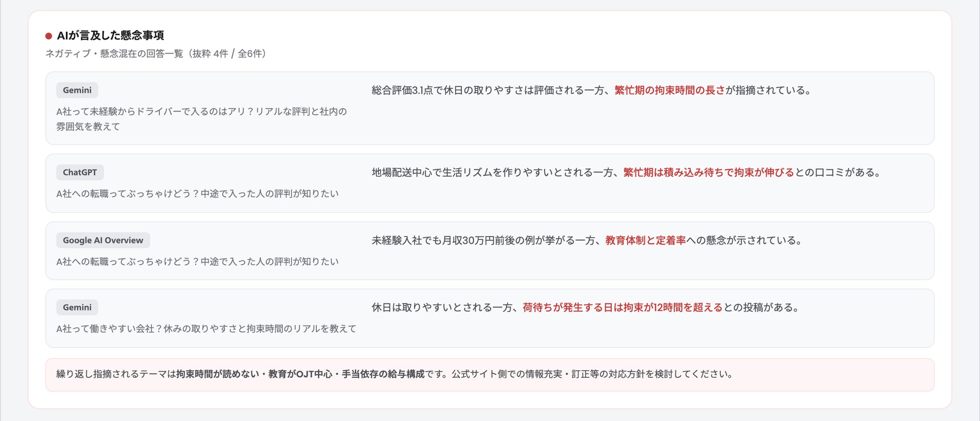Select the last Gemini source badge
Screen dimensions: 980x421
pyautogui.click(x=77, y=307)
